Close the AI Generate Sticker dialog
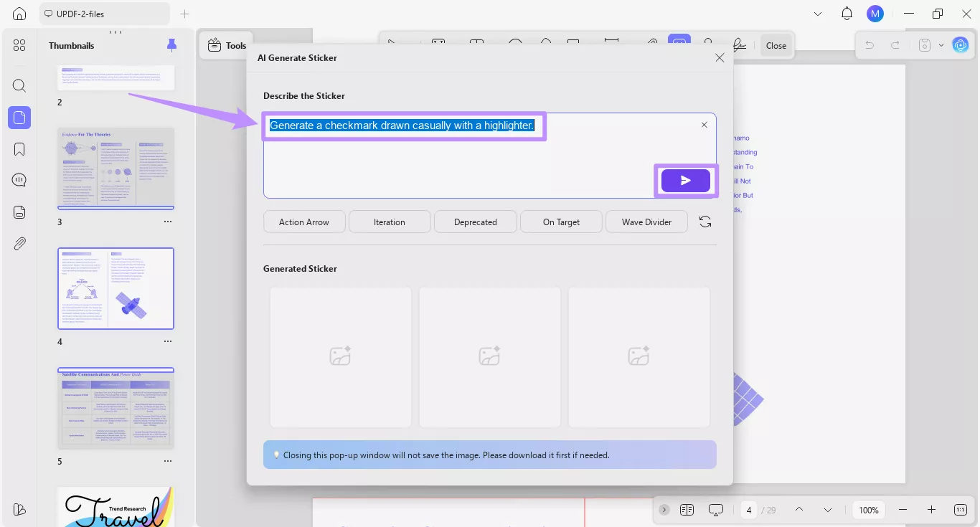980x527 pixels. (x=720, y=57)
